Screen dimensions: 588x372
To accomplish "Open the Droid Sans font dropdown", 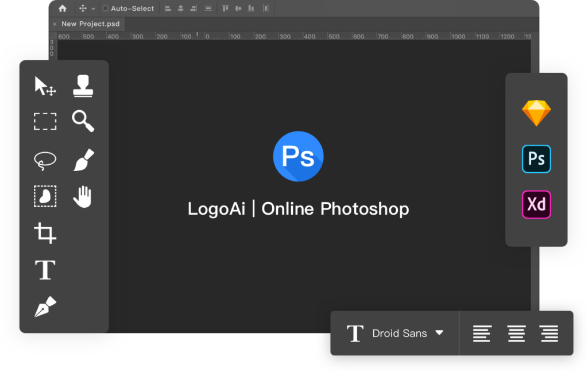I will (x=405, y=333).
